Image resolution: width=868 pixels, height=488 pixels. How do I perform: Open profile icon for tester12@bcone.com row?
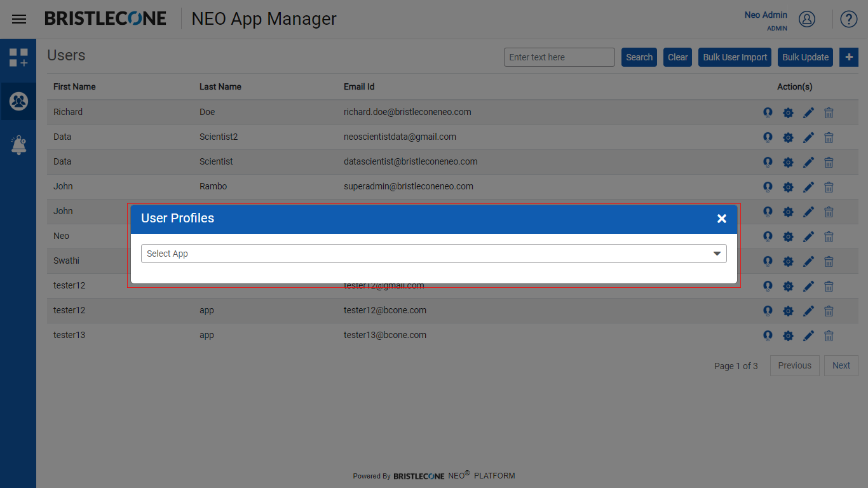768,311
